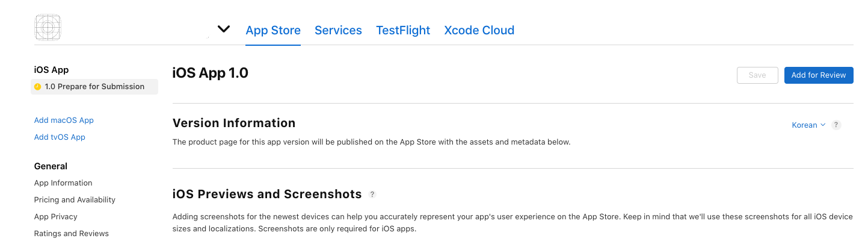This screenshot has height=247, width=868.
Task: Open Ratings and Reviews
Action: click(72, 234)
